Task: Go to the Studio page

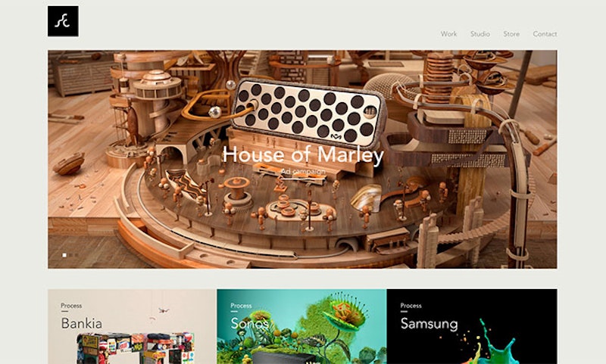Action: click(x=480, y=34)
